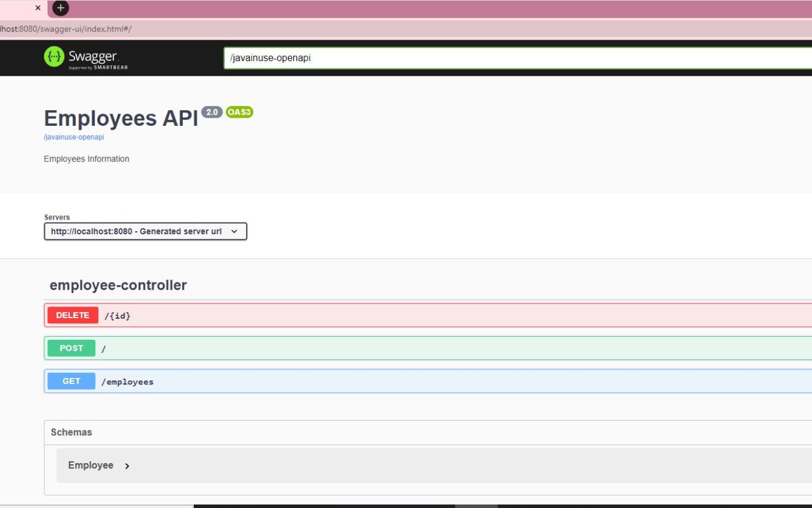
Task: Open the /javainuse-openapi spec link
Action: [73, 137]
